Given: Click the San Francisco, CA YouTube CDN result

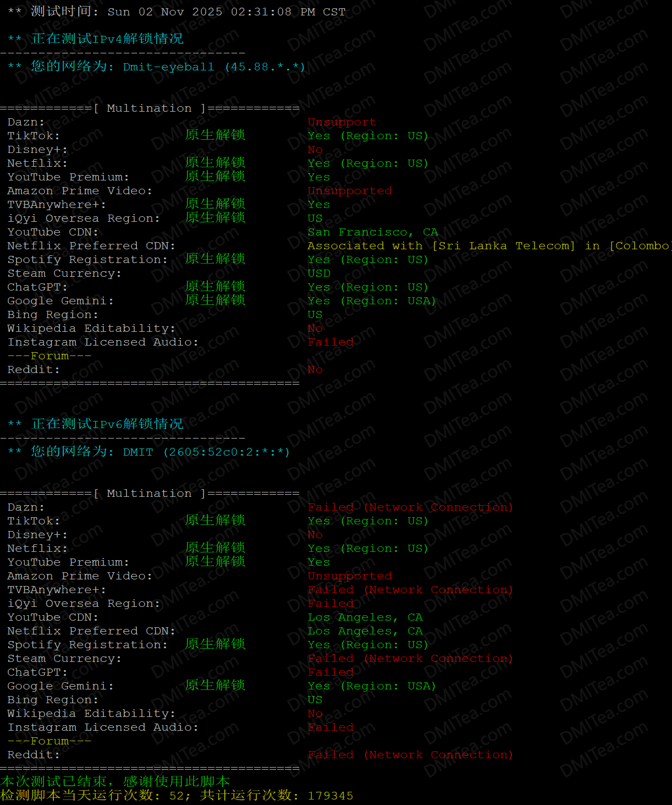Looking at the screenshot, I should [372, 232].
